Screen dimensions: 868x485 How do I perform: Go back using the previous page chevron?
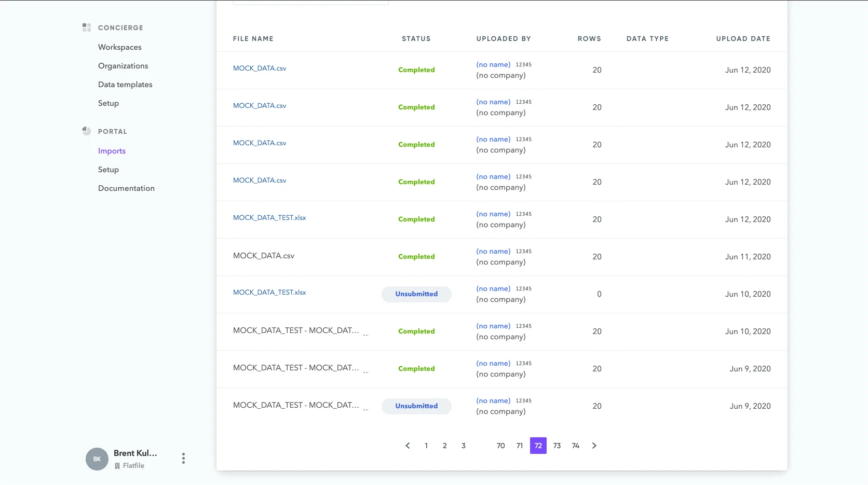pyautogui.click(x=408, y=446)
